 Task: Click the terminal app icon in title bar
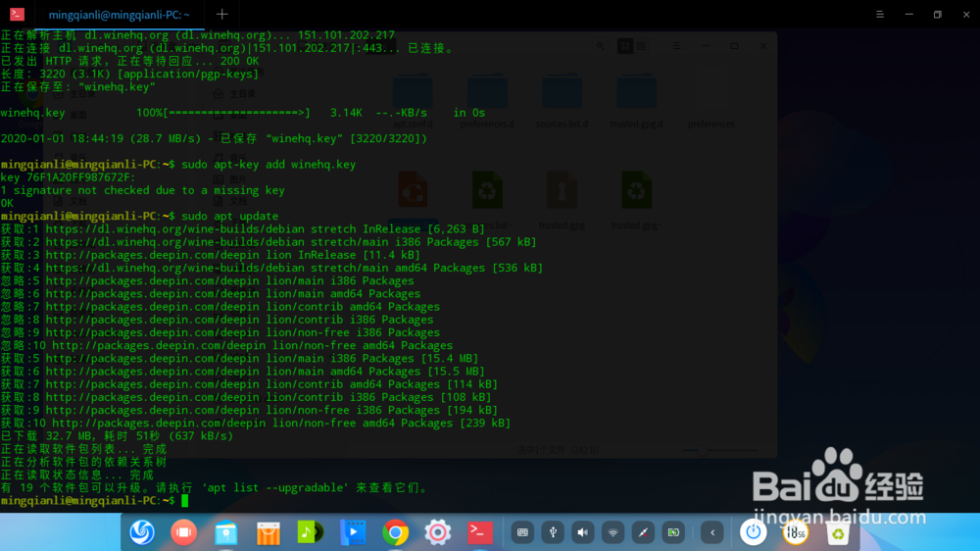17,14
